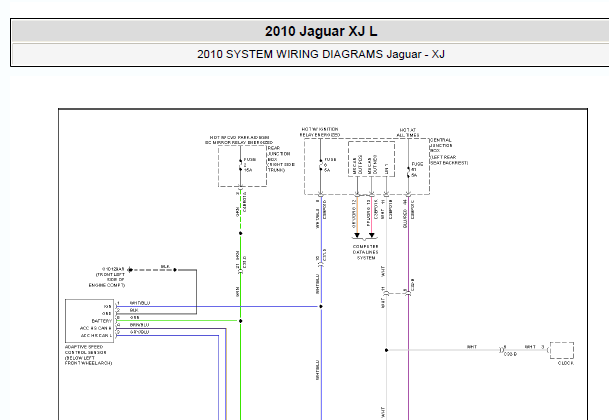The width and height of the screenshot is (609, 420).
Task: Click the splice dot where the blue sensor wire joins the vertical blue wire
Action: 321,307
